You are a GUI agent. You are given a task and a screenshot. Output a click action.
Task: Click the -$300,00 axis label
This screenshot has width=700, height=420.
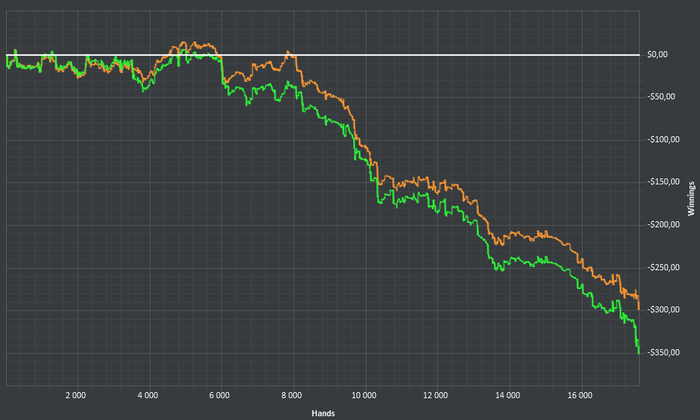663,309
